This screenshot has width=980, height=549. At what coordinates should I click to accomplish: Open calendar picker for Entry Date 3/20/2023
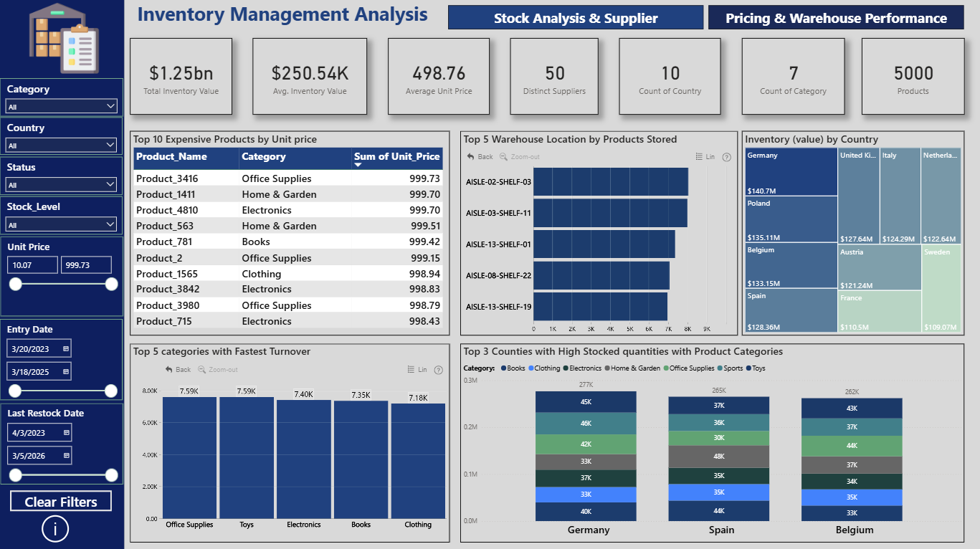tap(66, 349)
